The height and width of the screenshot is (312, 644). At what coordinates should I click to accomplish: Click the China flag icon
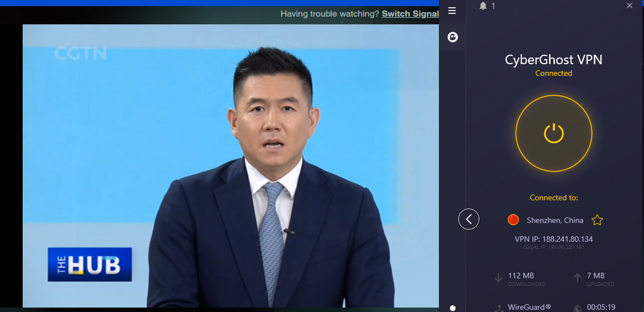point(514,220)
